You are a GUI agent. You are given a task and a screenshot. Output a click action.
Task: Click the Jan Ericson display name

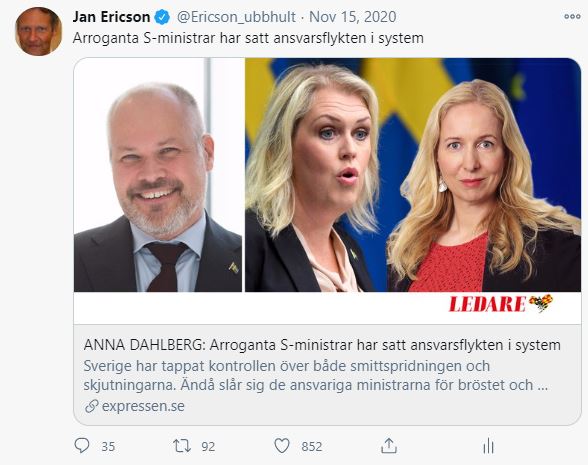[111, 17]
